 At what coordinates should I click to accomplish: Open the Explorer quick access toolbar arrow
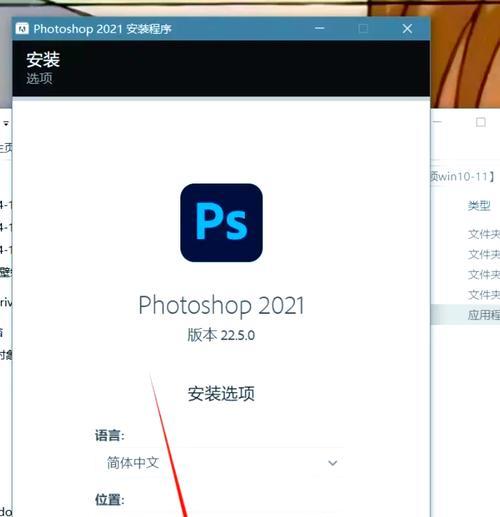6,124
